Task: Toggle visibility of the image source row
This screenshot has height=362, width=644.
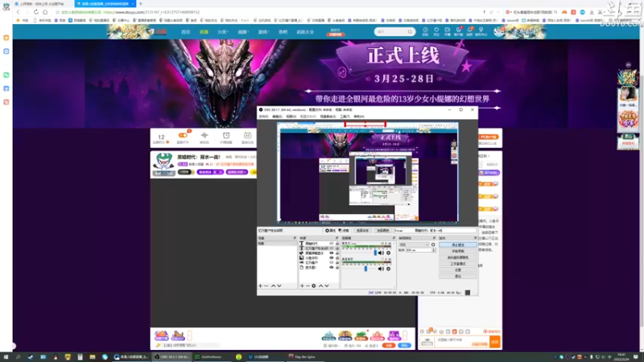Action: coord(332,258)
